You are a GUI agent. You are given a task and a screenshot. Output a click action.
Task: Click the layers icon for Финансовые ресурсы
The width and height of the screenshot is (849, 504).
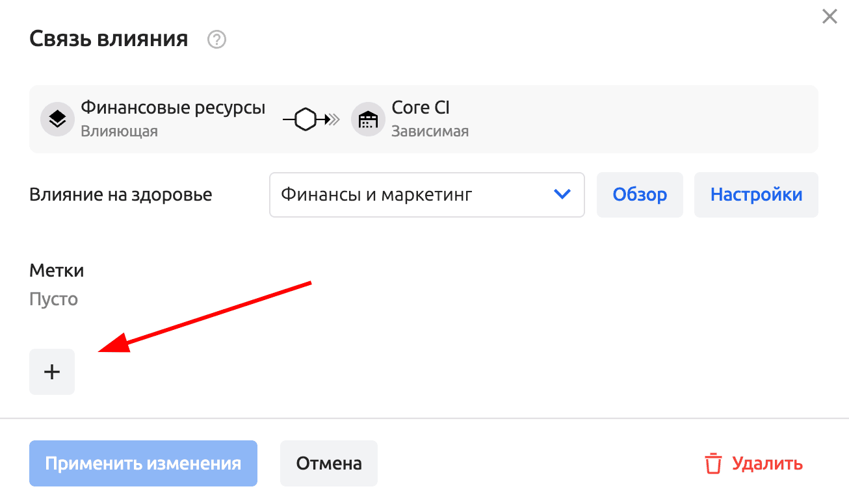57,120
